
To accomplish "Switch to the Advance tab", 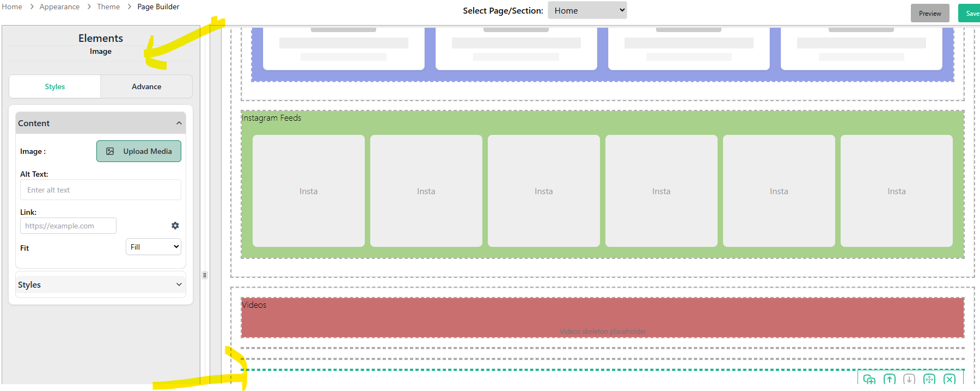I will [x=146, y=86].
